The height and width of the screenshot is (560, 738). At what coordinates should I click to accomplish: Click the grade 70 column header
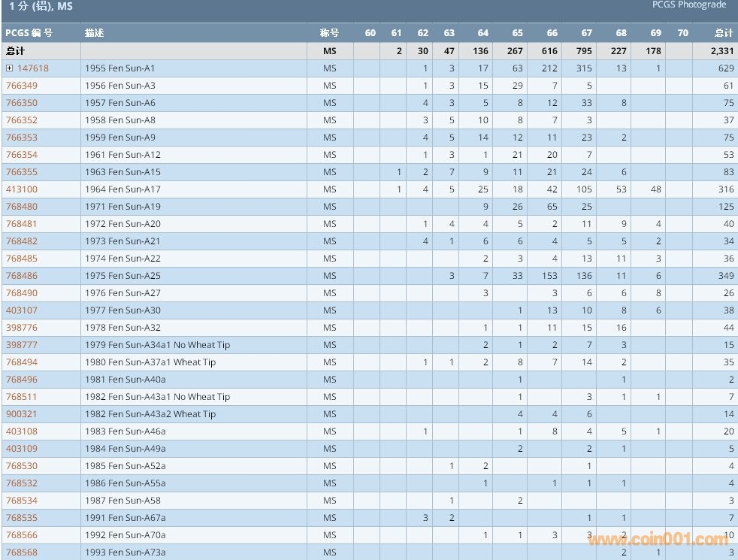click(x=682, y=33)
